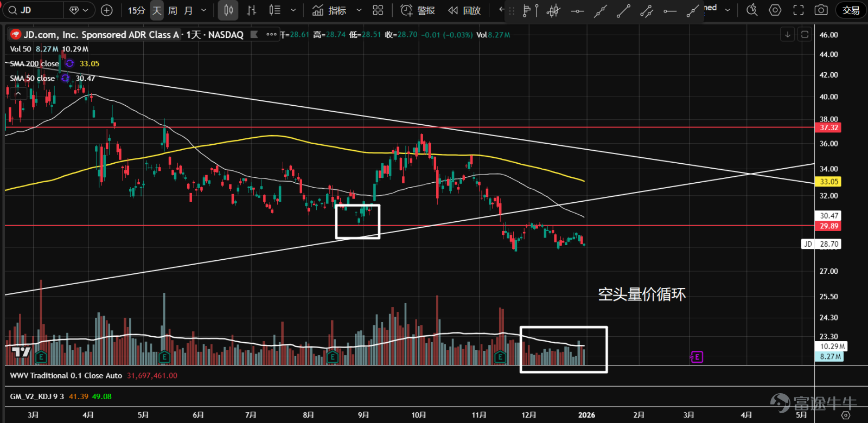Expand the favorite indicators dropdown arrow
Screen dimensions: 868x423
pos(359,10)
